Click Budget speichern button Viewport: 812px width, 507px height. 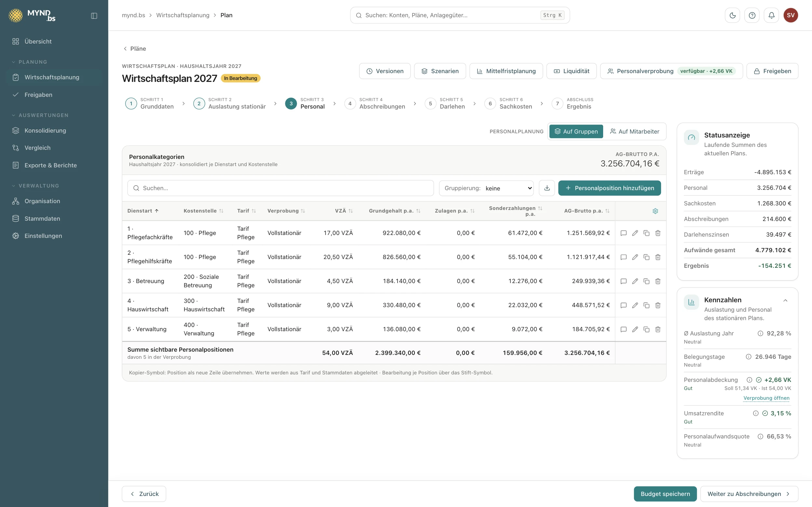(665, 494)
